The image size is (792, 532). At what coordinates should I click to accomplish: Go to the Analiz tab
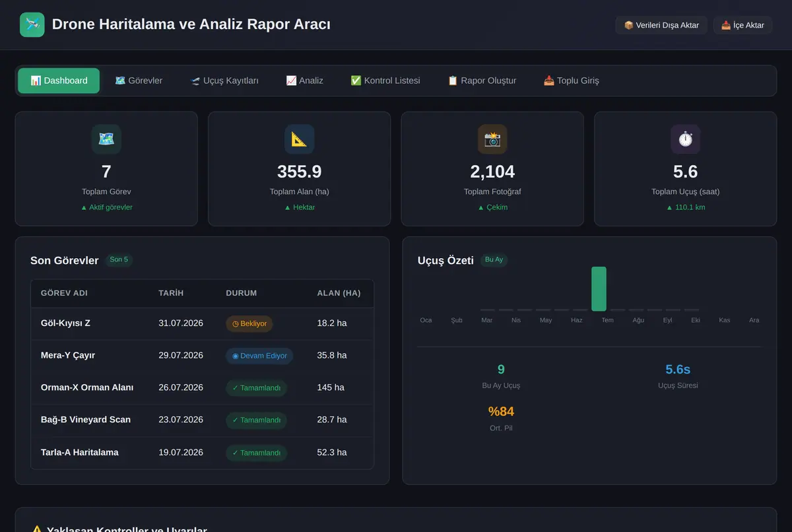click(x=305, y=81)
